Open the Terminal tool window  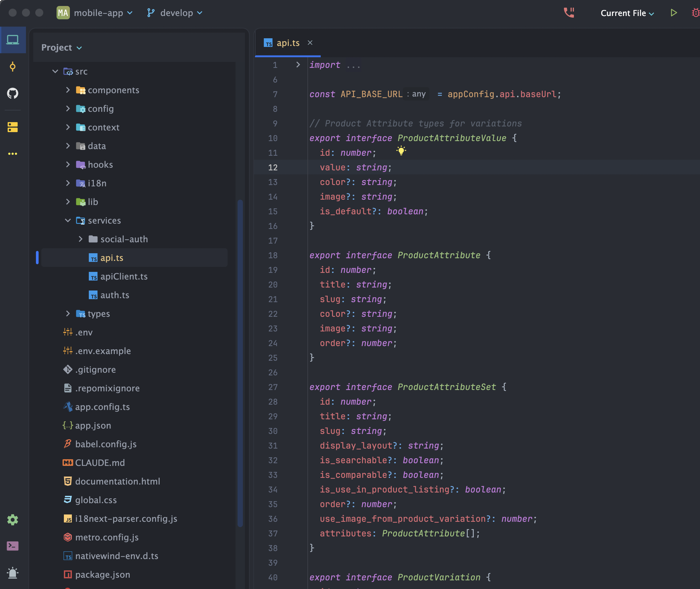(x=13, y=546)
